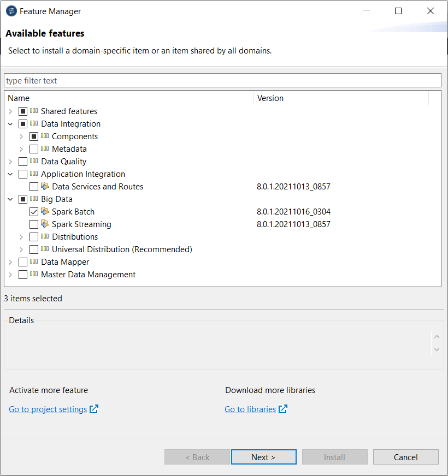The width and height of the screenshot is (448, 476).
Task: Click the Version column header
Action: click(x=270, y=98)
